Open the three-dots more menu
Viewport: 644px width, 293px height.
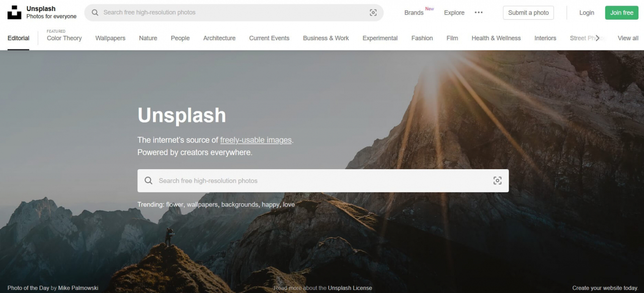pos(478,13)
